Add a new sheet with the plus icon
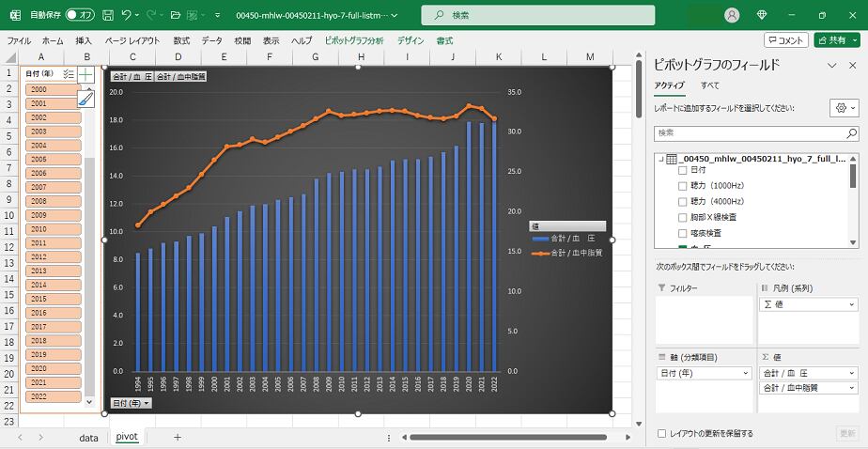This screenshot has width=868, height=449. pos(178,438)
